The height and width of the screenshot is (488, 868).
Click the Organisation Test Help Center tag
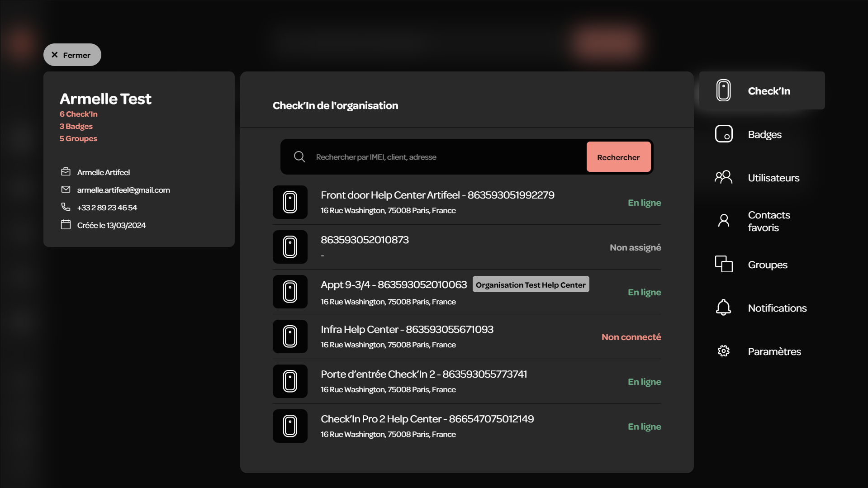531,284
